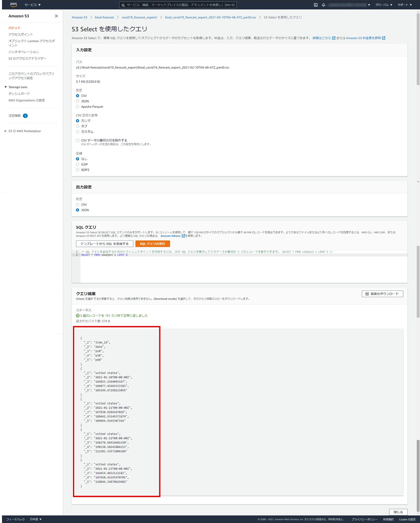Open the CloudShell terminal icon
This screenshot has height=523, width=420.
pos(316,5)
